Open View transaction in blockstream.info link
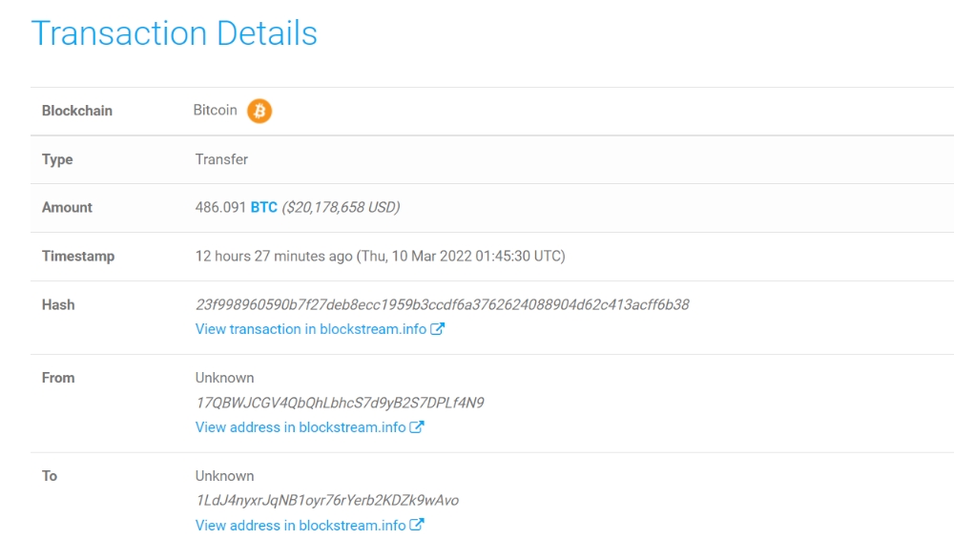954x560 pixels. click(311, 329)
